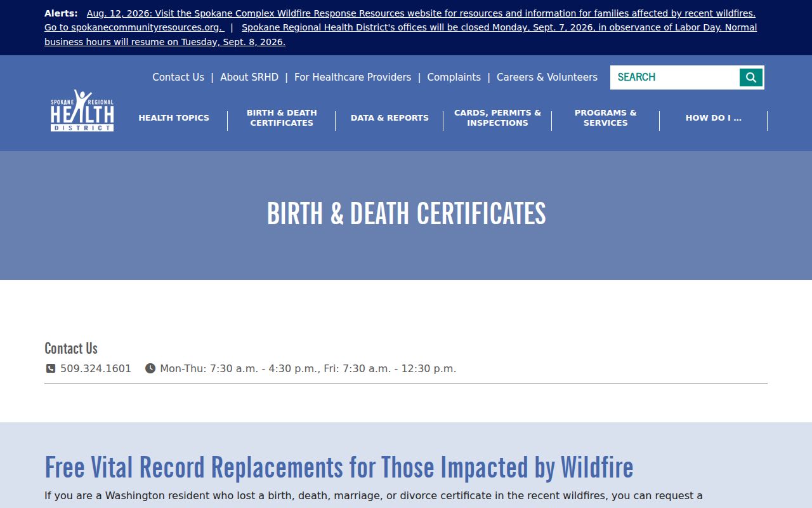Open the For Healthcare Providers link

click(x=353, y=77)
